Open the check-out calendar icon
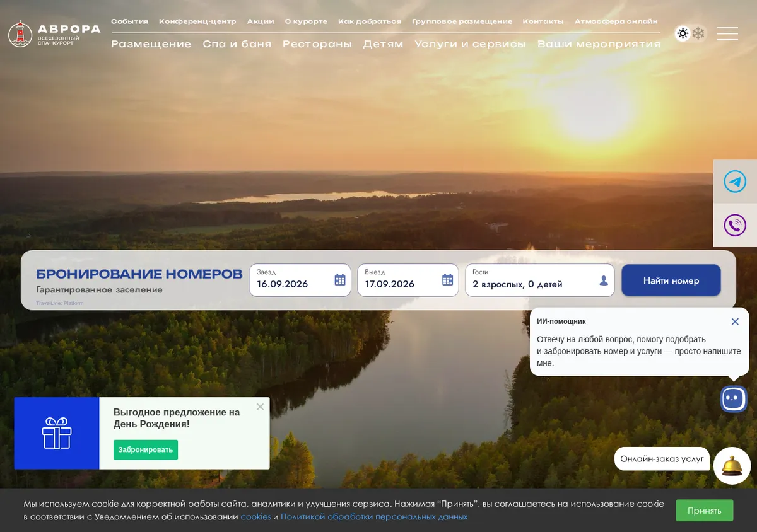Image resolution: width=757 pixels, height=532 pixels. click(x=448, y=280)
